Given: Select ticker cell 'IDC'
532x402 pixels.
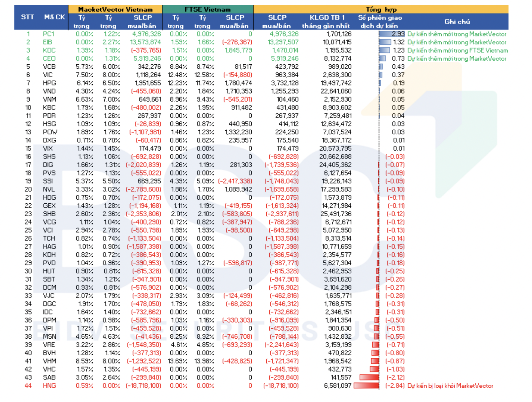Looking at the screenshot, I should click(48, 312).
